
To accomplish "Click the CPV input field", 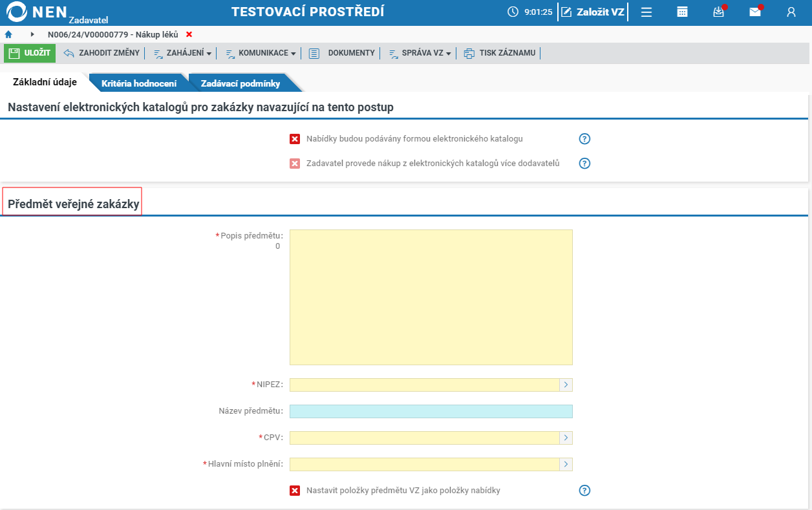I will (x=424, y=438).
